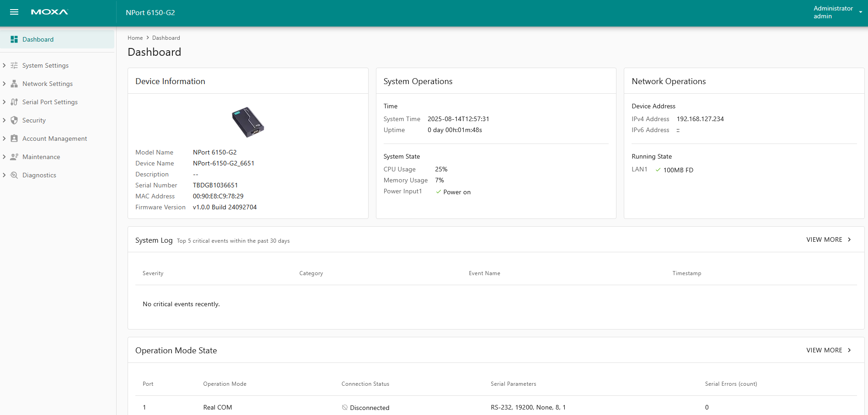Image resolution: width=868 pixels, height=415 pixels.
Task: Click the Account Management badge icon
Action: click(14, 138)
